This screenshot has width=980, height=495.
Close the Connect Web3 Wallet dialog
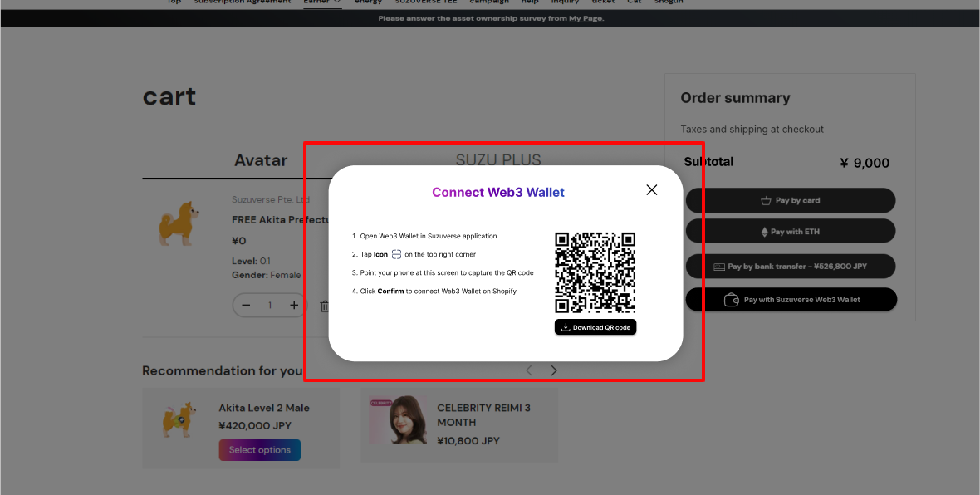click(x=652, y=190)
